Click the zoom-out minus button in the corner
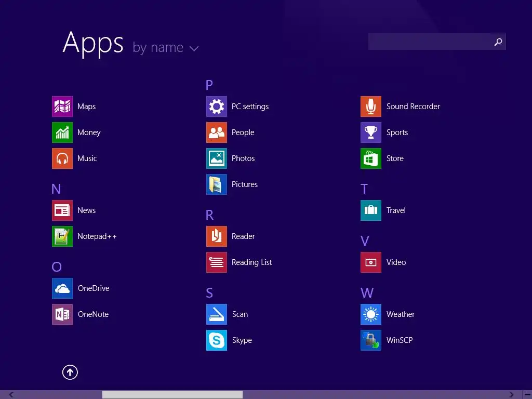Screen dimensions: 532x399 click(528, 395)
